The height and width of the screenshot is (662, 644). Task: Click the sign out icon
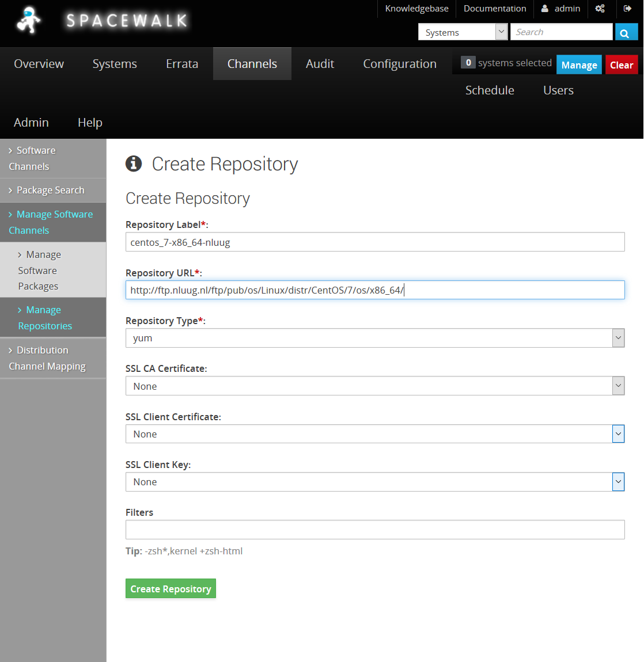pyautogui.click(x=627, y=9)
